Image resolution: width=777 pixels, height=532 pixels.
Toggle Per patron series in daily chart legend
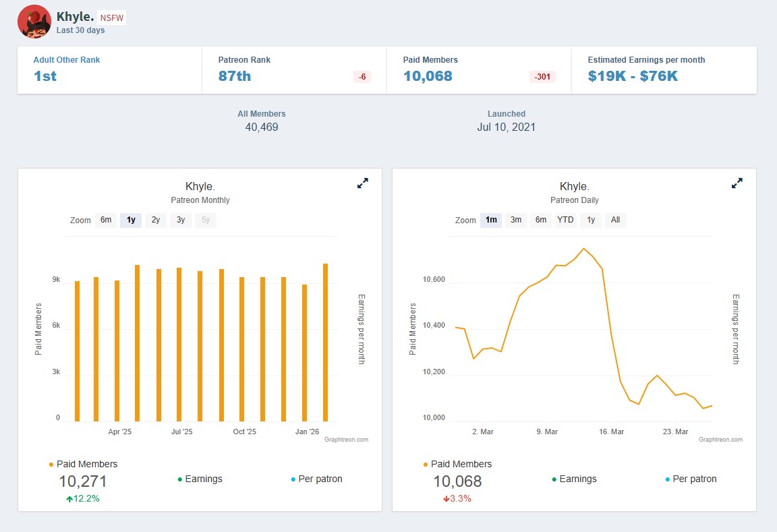pos(691,479)
